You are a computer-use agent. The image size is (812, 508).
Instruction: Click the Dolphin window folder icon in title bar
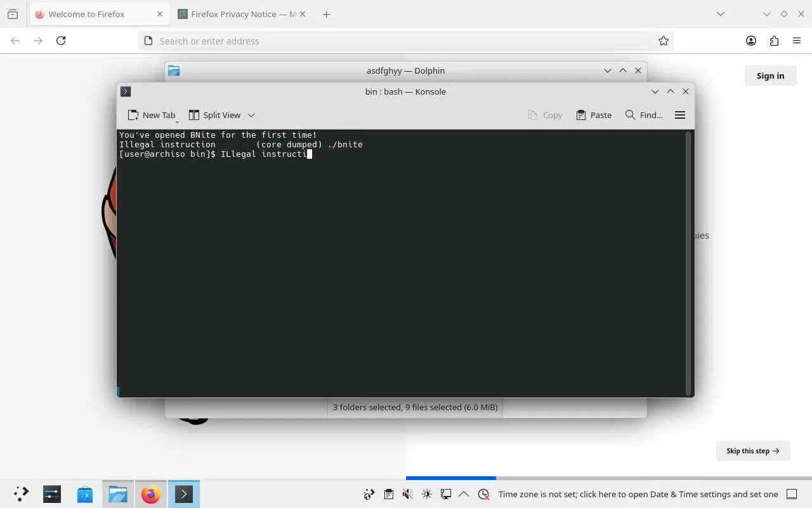click(x=174, y=70)
